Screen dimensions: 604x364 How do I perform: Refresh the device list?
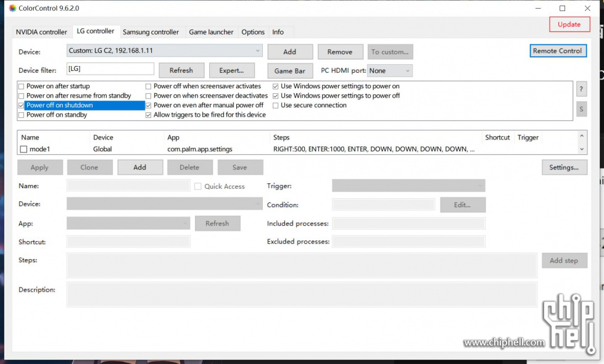click(x=181, y=70)
